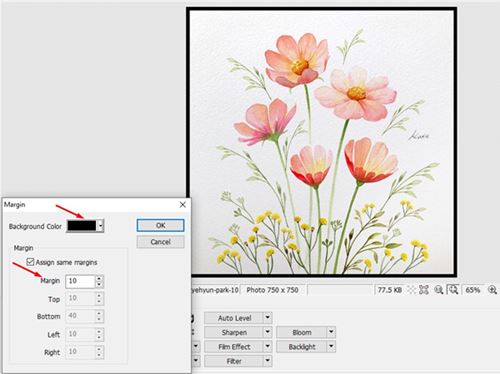Click the OK button
Viewport: 500px width, 374px height.
tap(160, 225)
